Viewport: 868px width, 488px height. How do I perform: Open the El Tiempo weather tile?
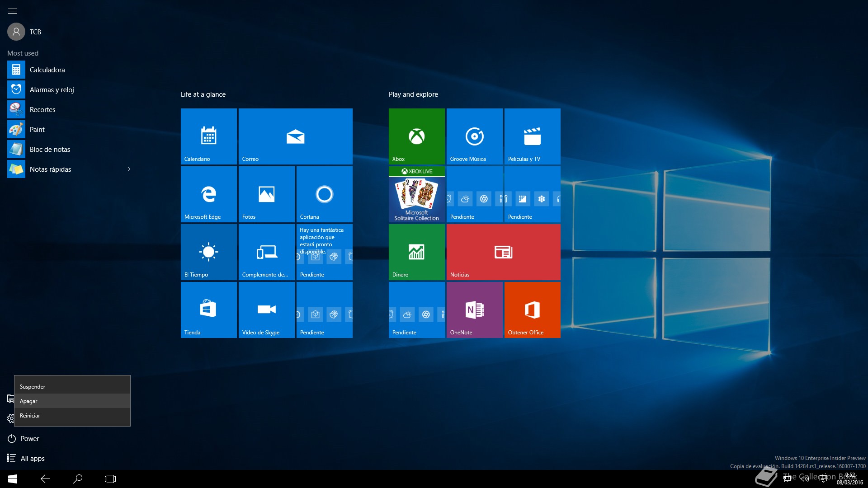click(x=209, y=252)
